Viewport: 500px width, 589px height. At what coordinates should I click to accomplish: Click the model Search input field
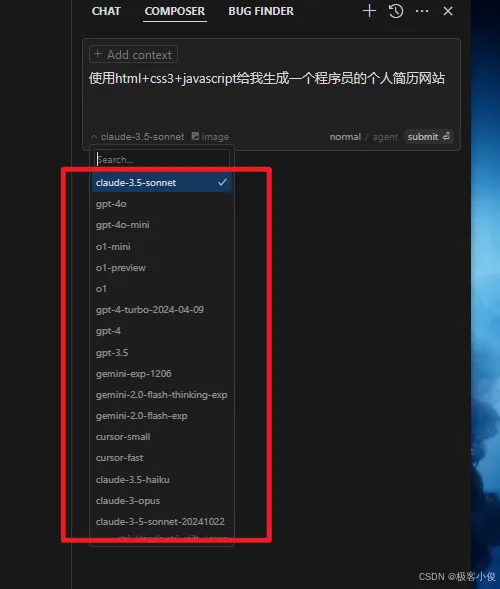click(x=162, y=160)
